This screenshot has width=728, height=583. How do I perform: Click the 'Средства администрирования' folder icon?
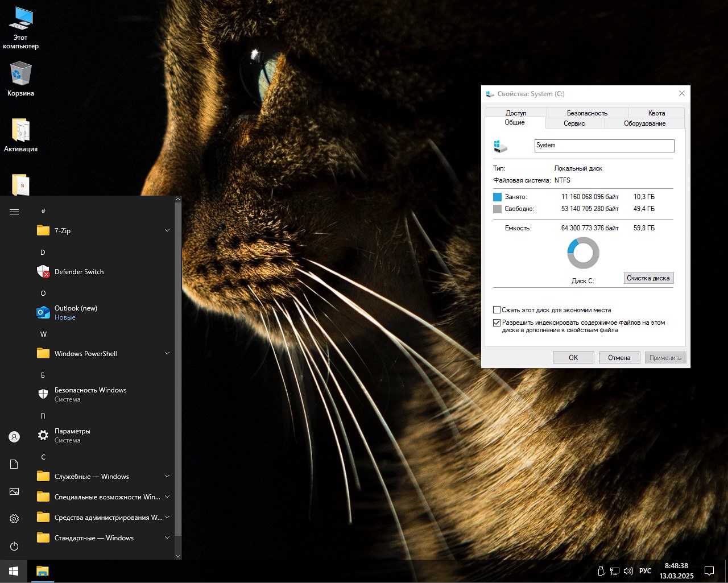click(x=43, y=517)
